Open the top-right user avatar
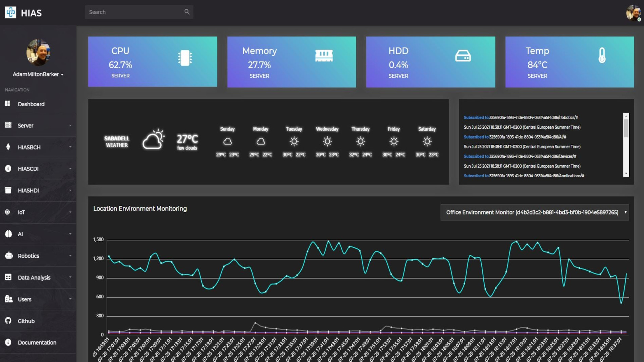This screenshot has width=644, height=362. pos(633,13)
